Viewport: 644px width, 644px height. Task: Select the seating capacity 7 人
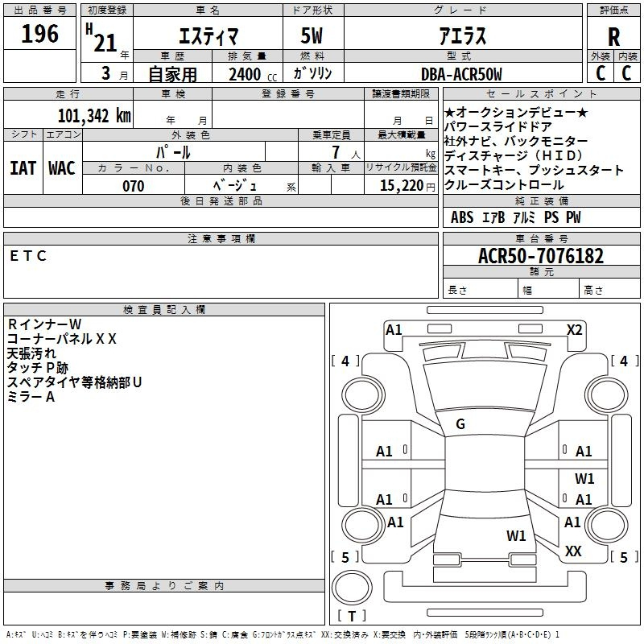(x=346, y=152)
